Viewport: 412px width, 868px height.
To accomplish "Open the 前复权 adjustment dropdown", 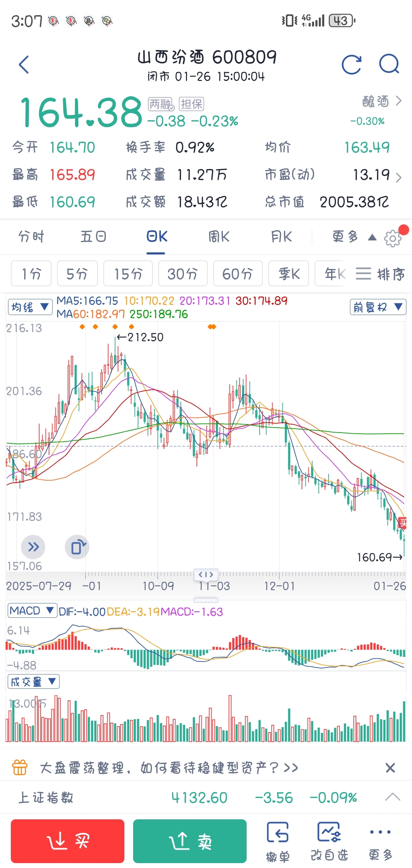I will click(378, 307).
